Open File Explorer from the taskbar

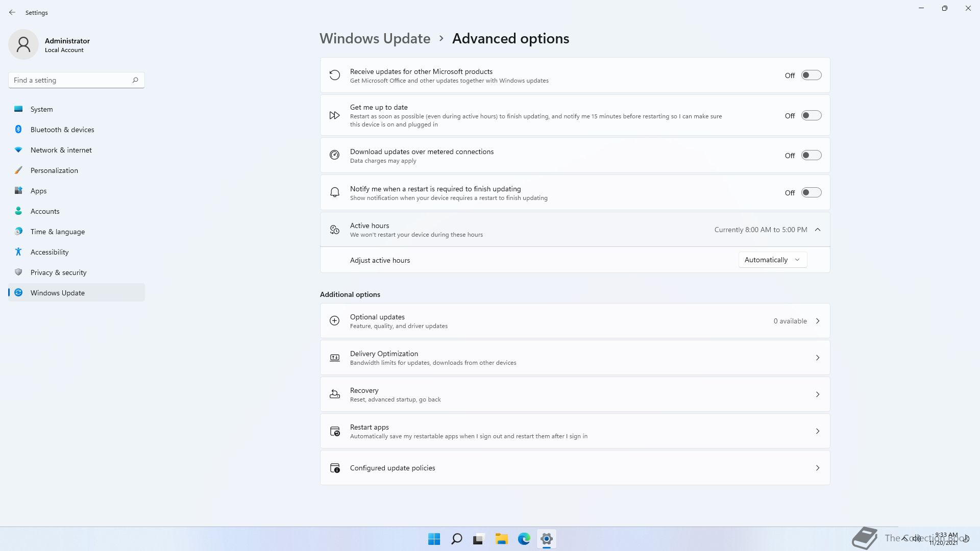[x=501, y=539]
